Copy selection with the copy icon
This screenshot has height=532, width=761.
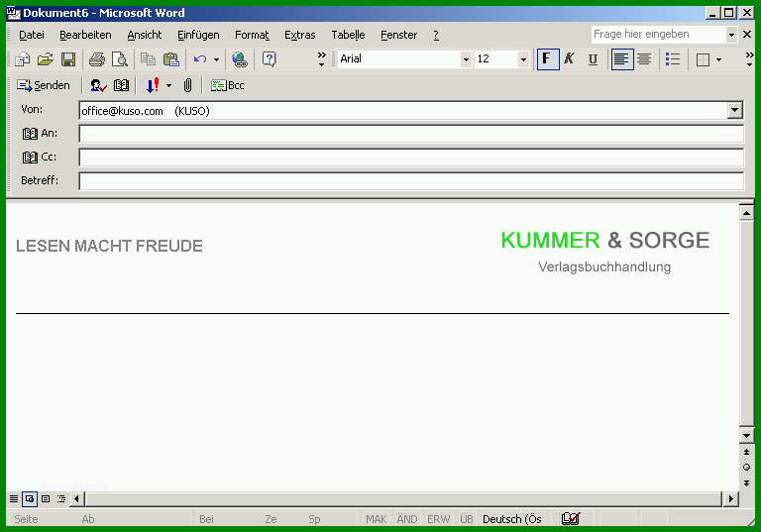pyautogui.click(x=148, y=59)
